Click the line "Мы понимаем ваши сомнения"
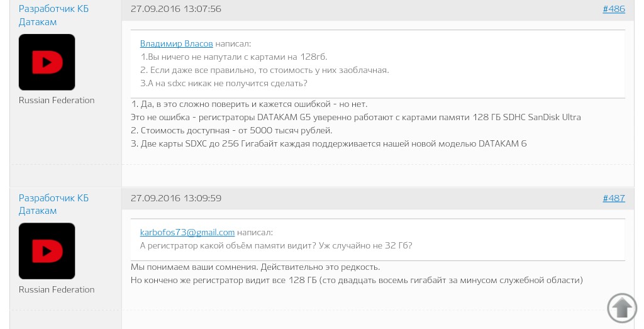The image size is (644, 329). 255,267
